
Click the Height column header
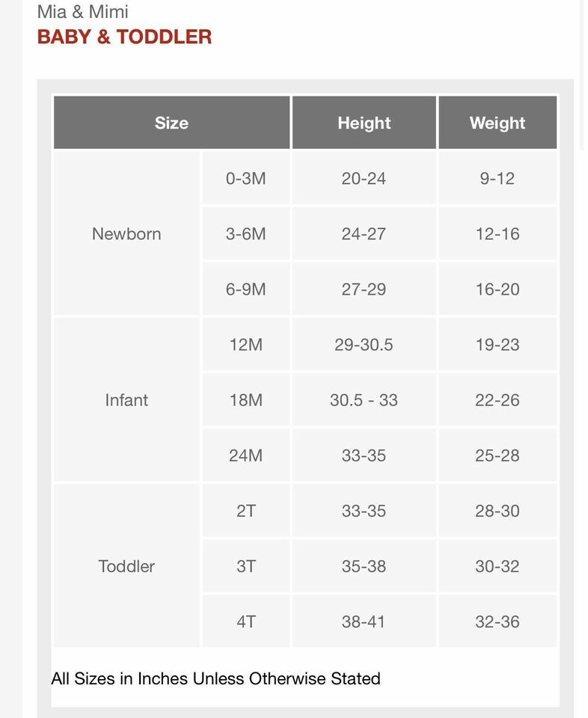(364, 123)
